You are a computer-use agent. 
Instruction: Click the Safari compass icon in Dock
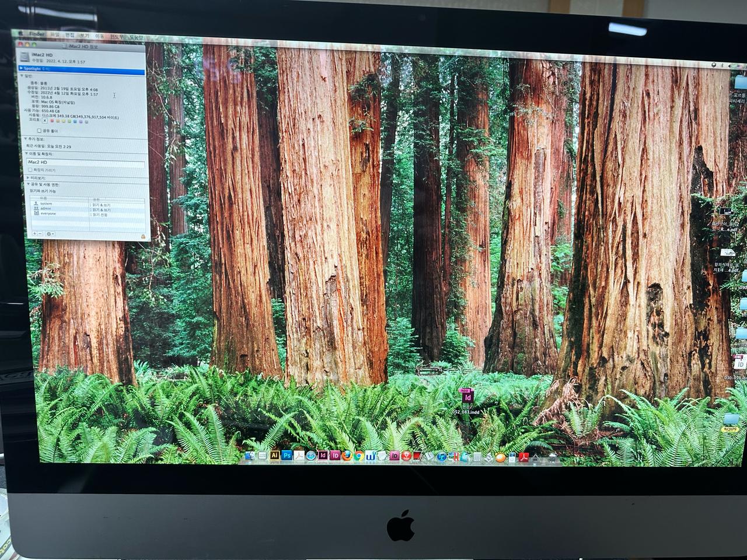click(311, 456)
